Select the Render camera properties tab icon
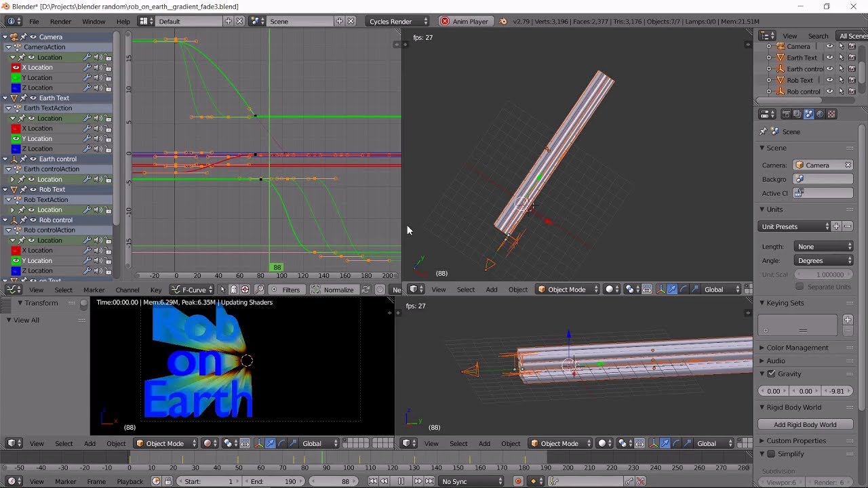Viewport: 868px width, 488px height. [x=787, y=115]
